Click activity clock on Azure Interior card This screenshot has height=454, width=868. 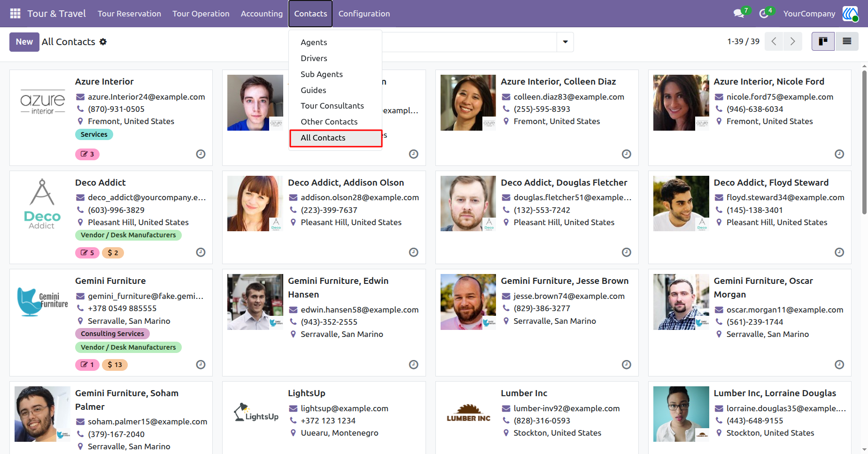pos(201,154)
